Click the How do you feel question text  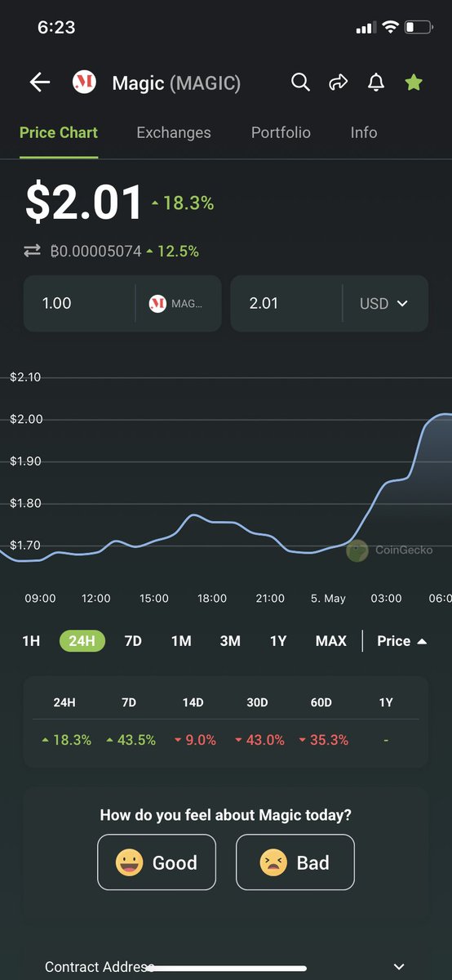[226, 815]
